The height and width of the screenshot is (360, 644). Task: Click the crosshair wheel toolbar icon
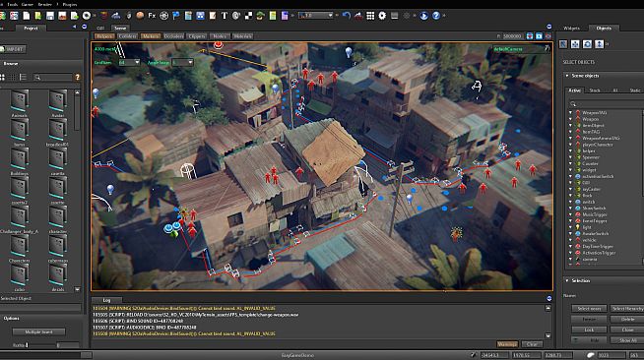click(163, 16)
